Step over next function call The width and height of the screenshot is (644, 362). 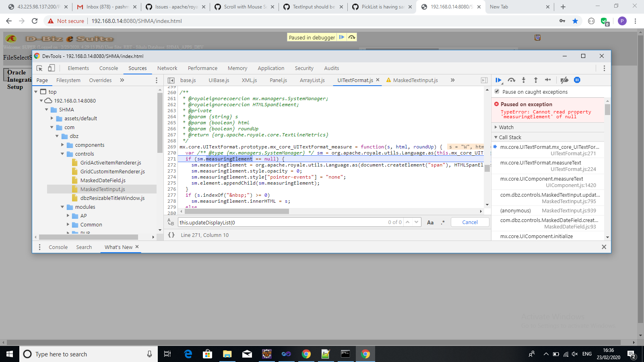click(x=511, y=80)
